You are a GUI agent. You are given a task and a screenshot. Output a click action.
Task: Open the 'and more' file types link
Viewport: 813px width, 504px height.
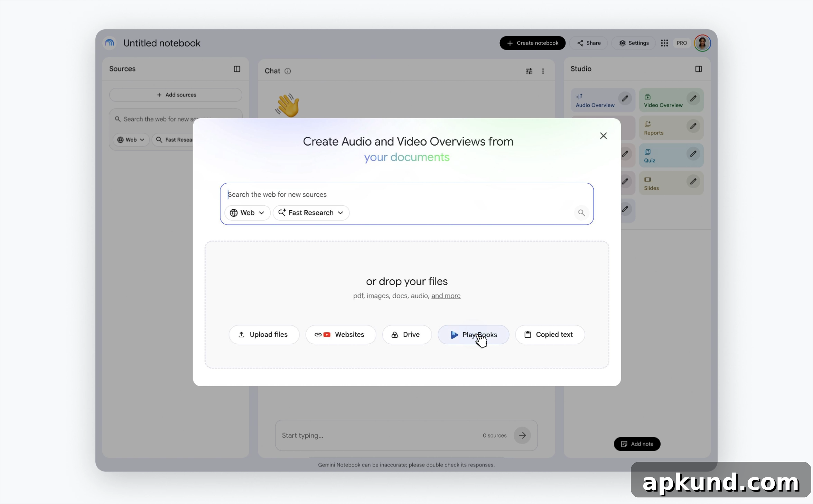pos(446,296)
